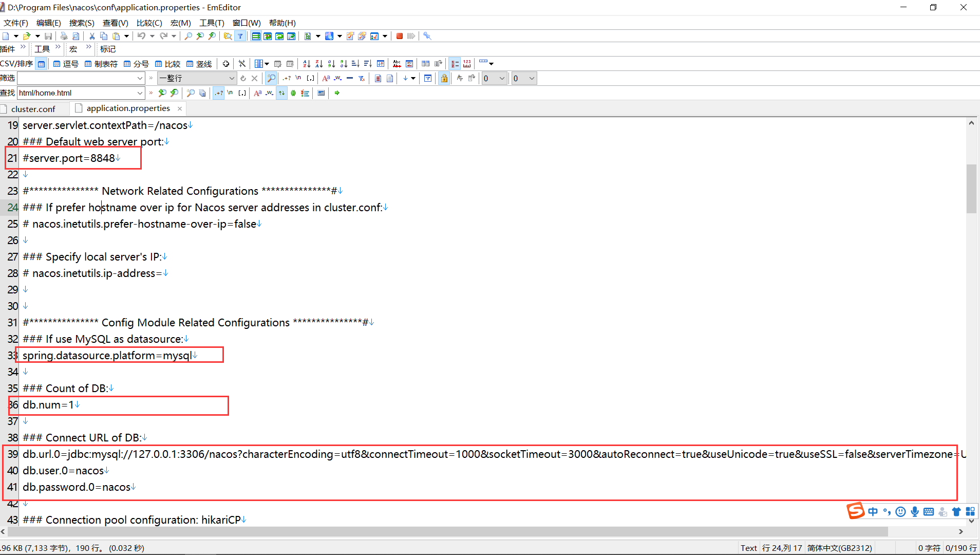
Task: Click the Sogou IME microphone icon
Action: pyautogui.click(x=915, y=511)
